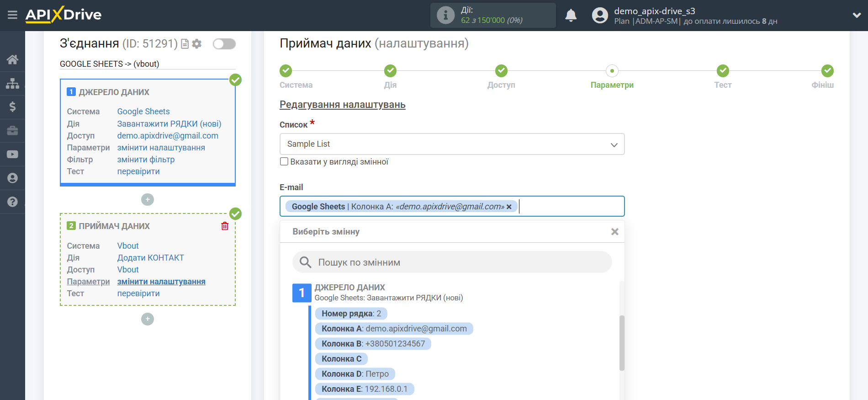The height and width of the screenshot is (400, 868).
Task: Open the briefcase sidebar icon
Action: pyautogui.click(x=12, y=131)
